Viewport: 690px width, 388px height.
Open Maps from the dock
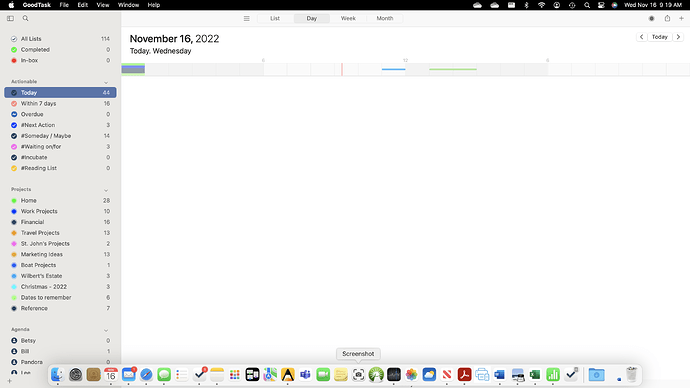(x=270, y=375)
